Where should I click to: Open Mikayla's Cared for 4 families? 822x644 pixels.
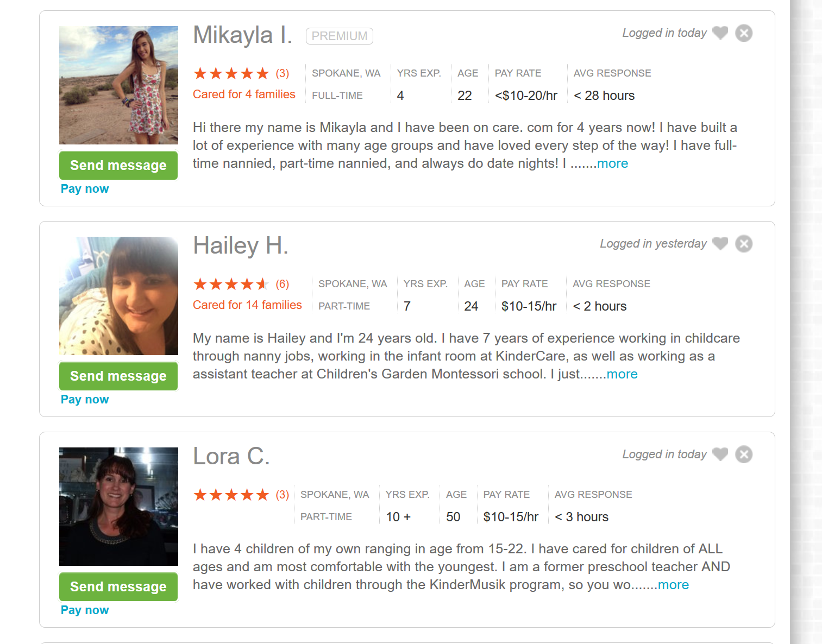tap(244, 94)
